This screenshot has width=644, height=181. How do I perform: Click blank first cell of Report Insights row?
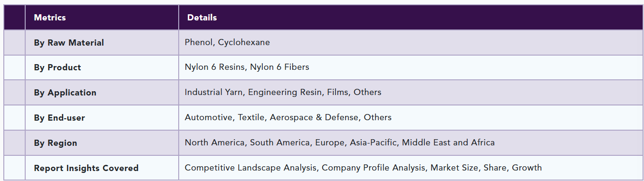click(14, 168)
